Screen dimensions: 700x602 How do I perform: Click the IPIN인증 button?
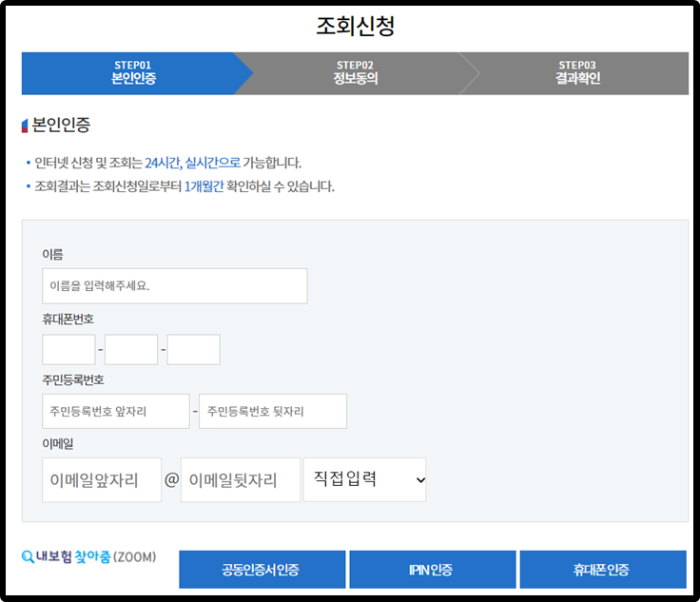(432, 570)
